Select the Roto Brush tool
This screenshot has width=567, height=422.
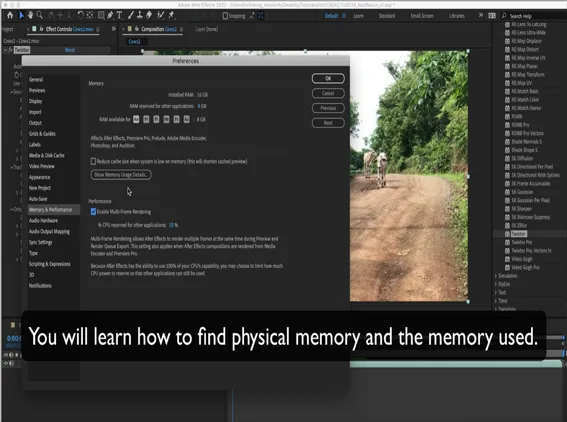pos(161,15)
